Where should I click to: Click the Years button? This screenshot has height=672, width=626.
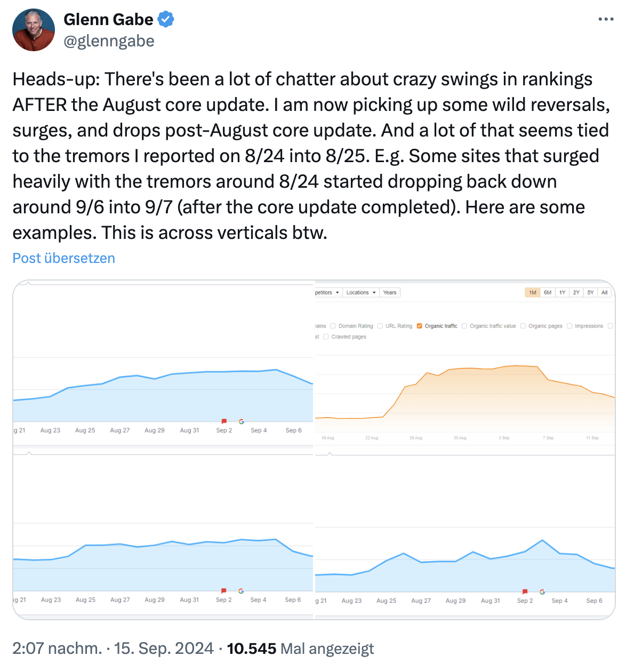[390, 292]
